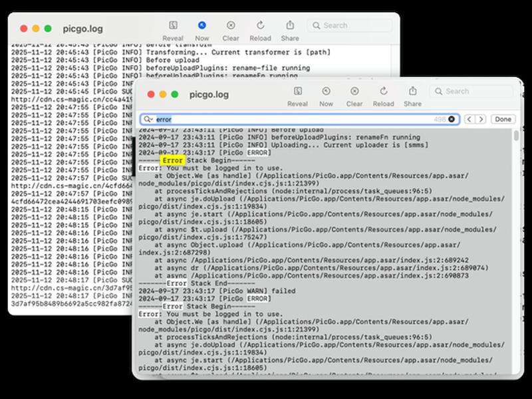Click Share icon in front picgo.log window
Viewport: 532px width, 399px height.
(x=412, y=91)
